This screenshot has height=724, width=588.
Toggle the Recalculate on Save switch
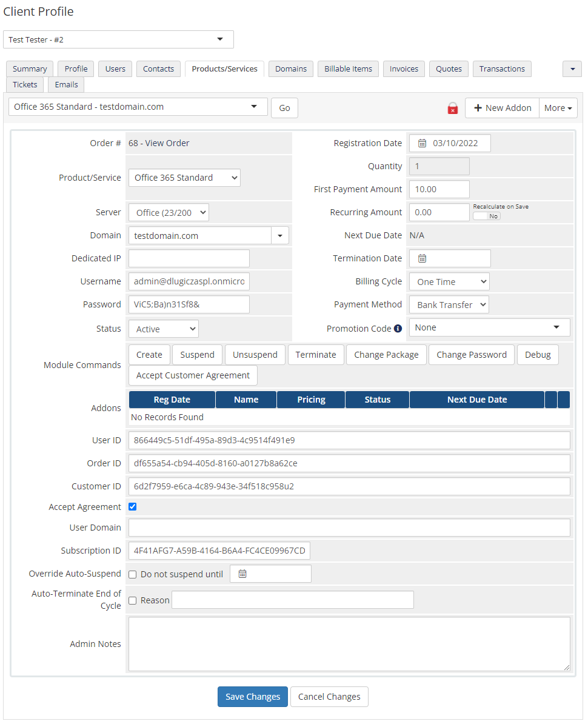(486, 216)
